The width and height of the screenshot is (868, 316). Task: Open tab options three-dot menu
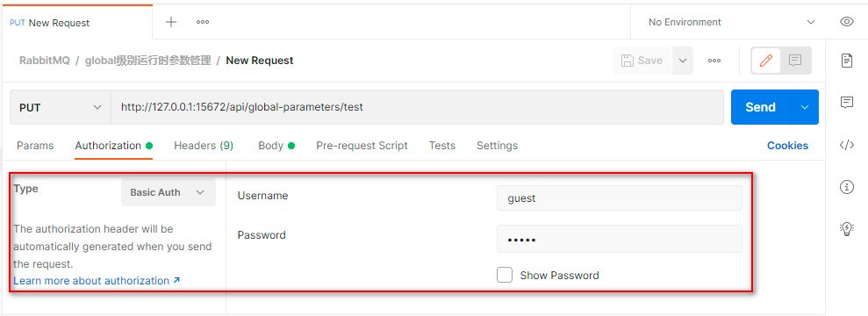(x=203, y=22)
